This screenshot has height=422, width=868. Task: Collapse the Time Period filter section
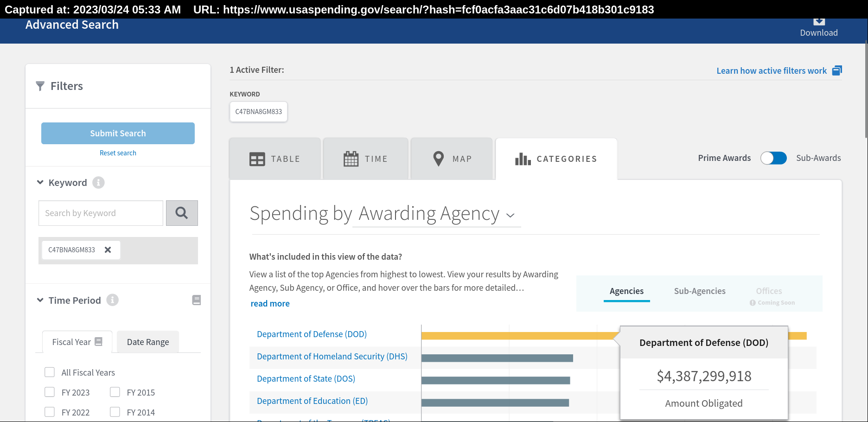point(40,301)
